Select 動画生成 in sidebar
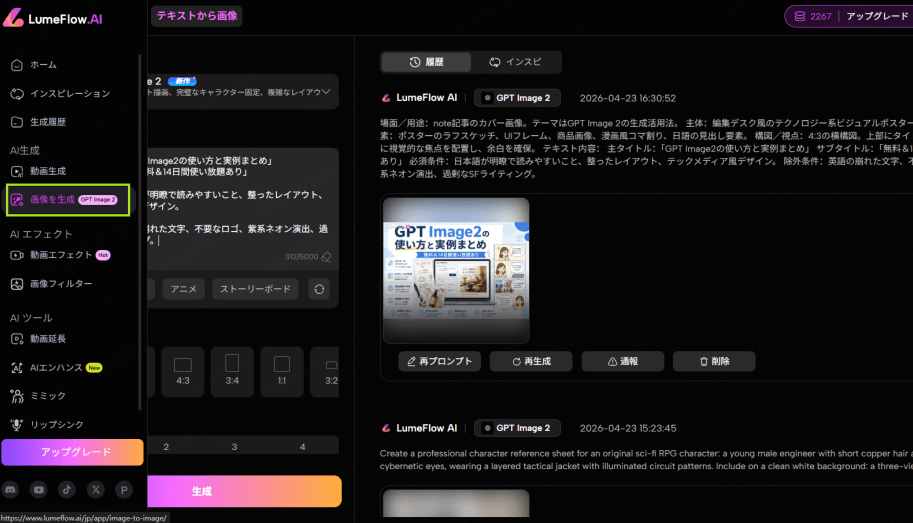This screenshot has height=523, width=913. point(38,171)
